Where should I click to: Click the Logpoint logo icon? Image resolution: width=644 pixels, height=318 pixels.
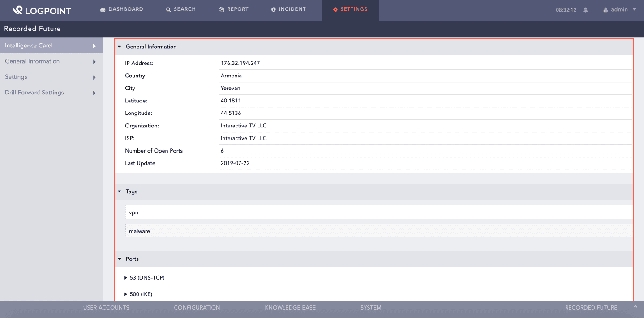click(18, 9)
